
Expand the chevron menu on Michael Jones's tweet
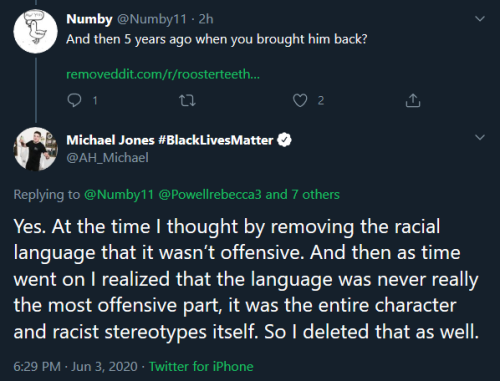pyautogui.click(x=480, y=137)
